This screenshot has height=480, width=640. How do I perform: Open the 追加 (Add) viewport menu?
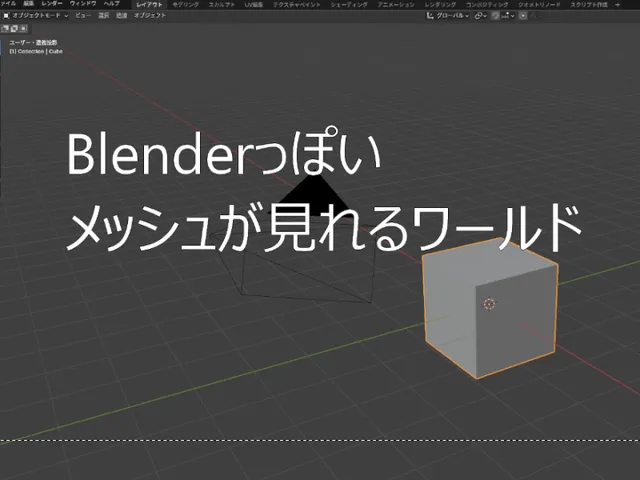[122, 16]
